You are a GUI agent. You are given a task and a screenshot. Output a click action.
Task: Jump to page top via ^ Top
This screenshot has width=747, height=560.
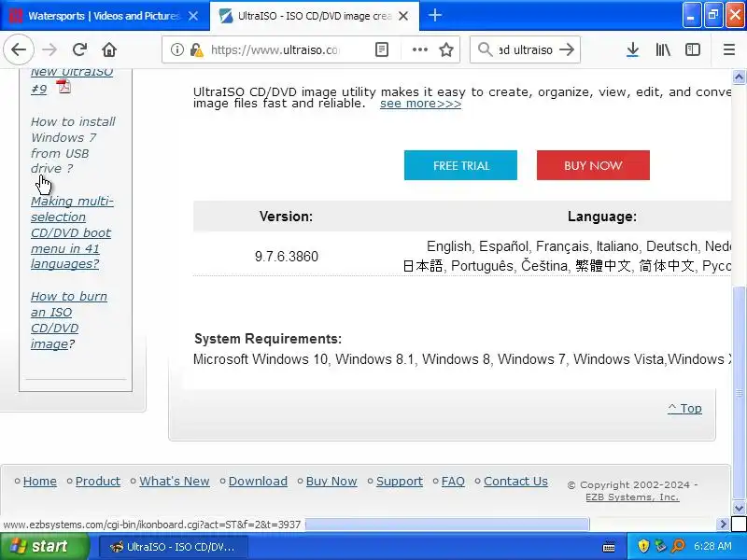pyautogui.click(x=684, y=408)
